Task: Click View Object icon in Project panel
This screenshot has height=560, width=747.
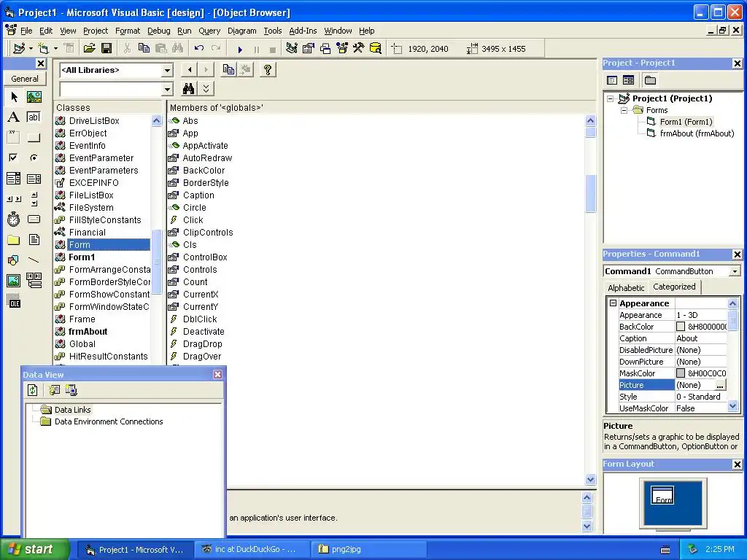Action: point(628,80)
